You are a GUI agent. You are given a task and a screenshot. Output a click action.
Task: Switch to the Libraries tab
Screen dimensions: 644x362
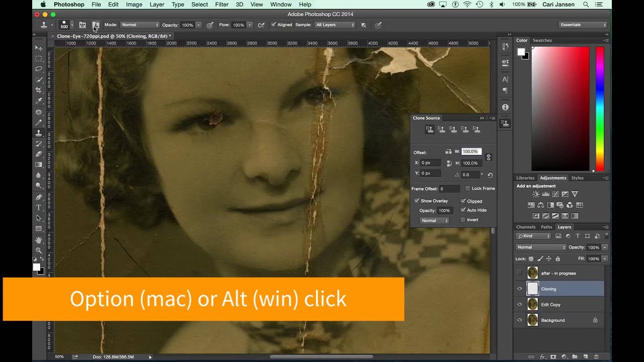coord(525,178)
